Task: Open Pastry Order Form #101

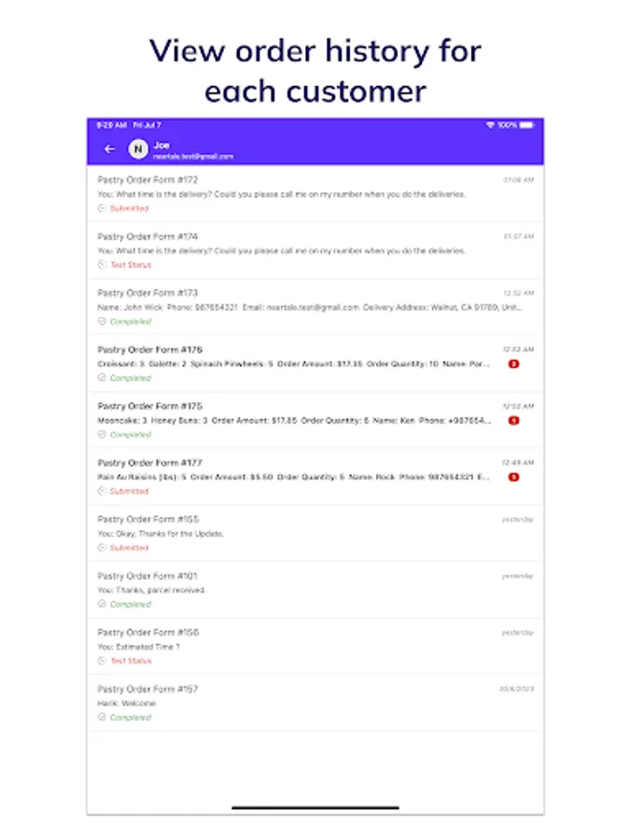Action: click(x=315, y=589)
